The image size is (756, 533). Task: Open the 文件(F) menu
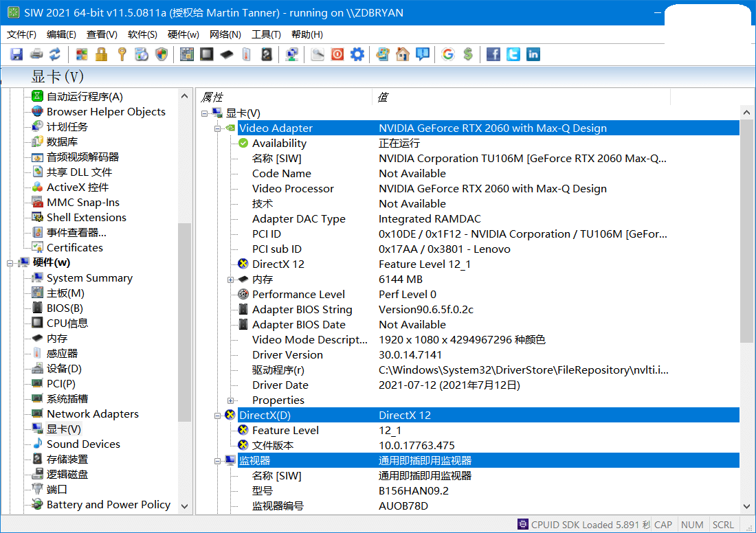coord(22,35)
